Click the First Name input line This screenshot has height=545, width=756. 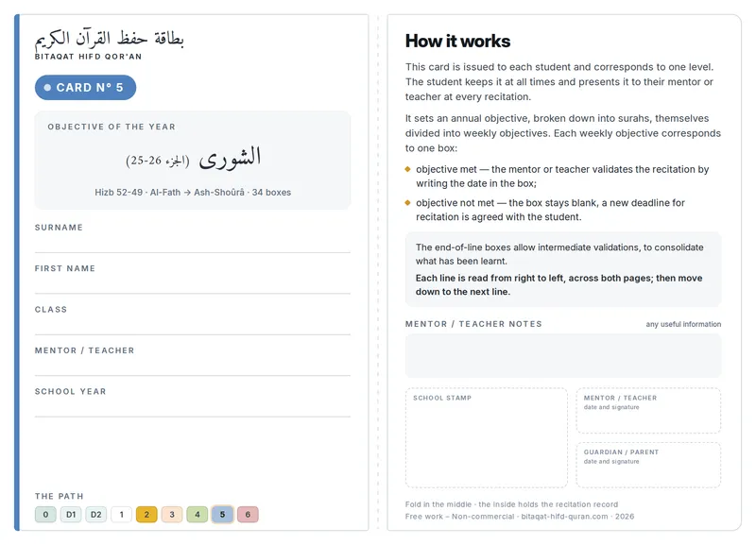[193, 285]
